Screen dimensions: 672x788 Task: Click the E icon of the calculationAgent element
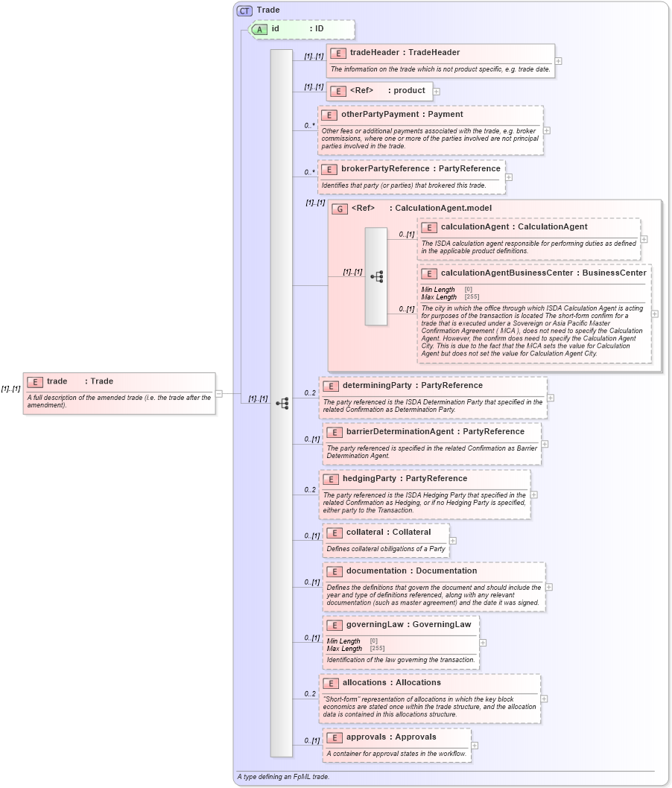[x=428, y=227]
